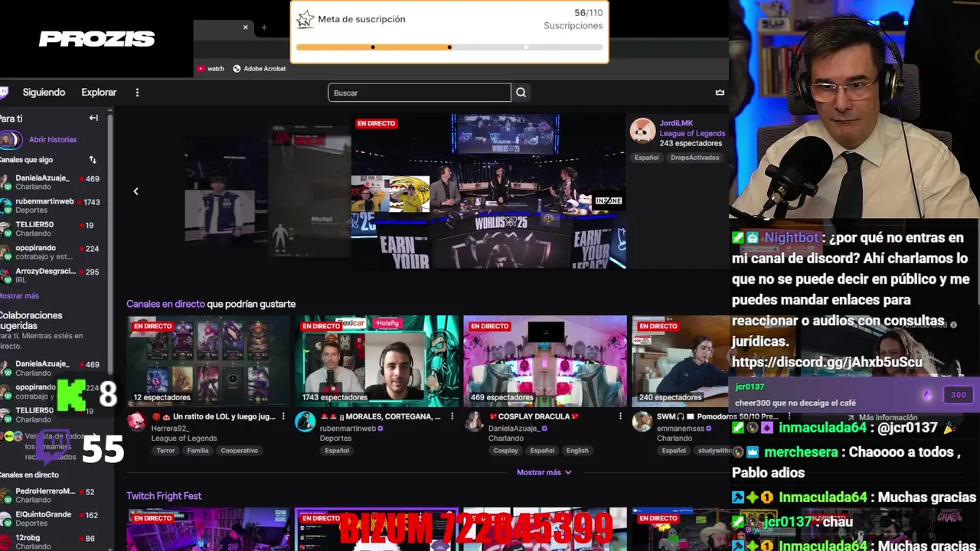Open the Siguiendo tab
The width and height of the screenshot is (980, 551).
[44, 93]
